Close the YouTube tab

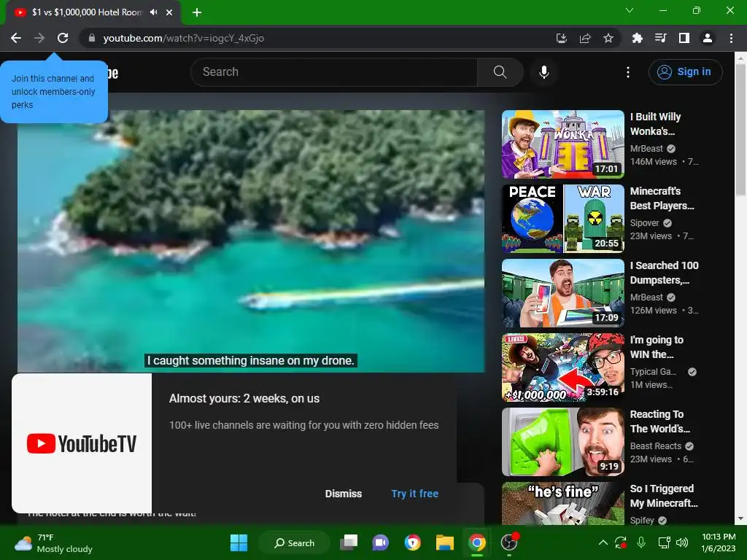coord(169,12)
